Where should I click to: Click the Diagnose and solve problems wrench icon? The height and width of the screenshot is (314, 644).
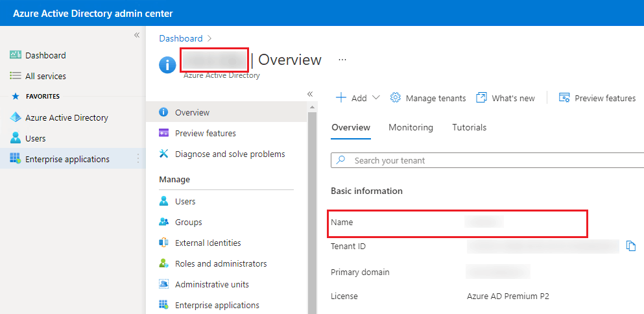tap(163, 154)
